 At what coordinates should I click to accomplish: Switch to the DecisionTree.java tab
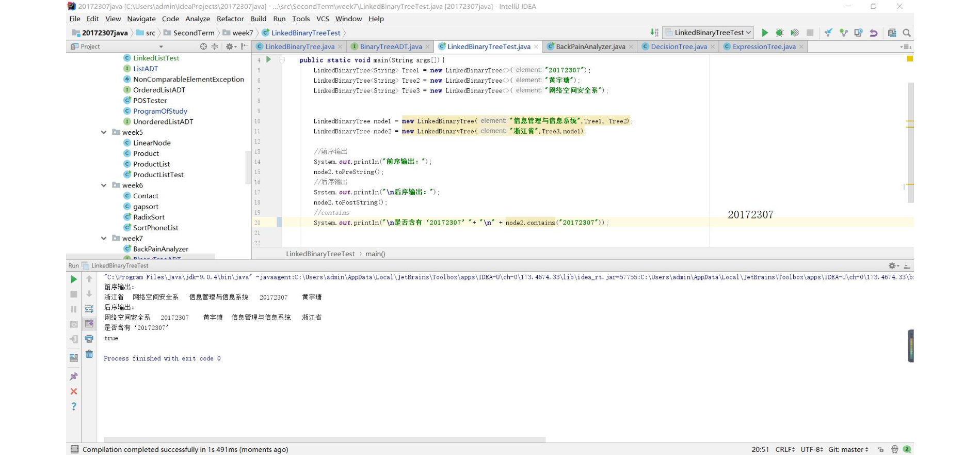click(679, 46)
